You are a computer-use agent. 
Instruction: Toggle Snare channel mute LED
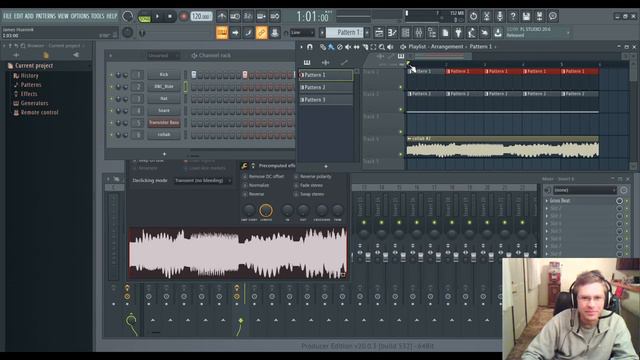point(111,111)
